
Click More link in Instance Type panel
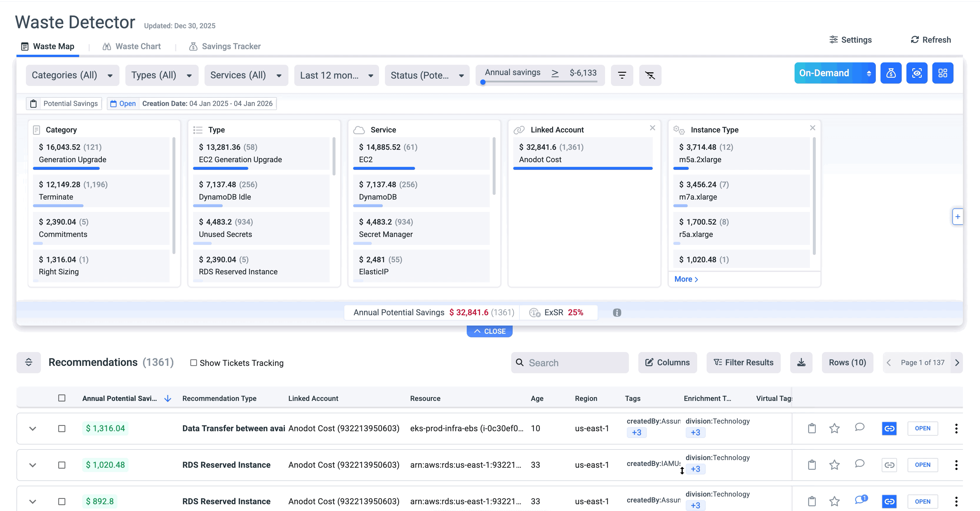(685, 279)
